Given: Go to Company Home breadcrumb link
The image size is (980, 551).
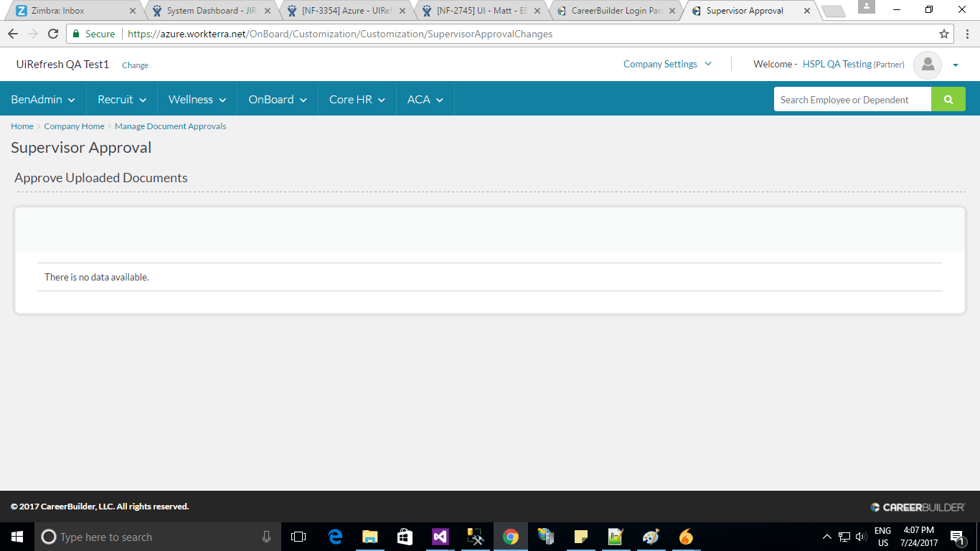Looking at the screenshot, I should [x=74, y=126].
